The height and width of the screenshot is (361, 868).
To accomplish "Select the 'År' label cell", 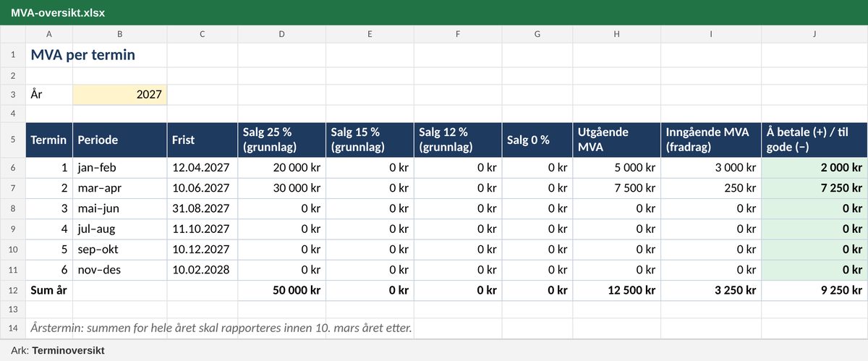I will click(x=49, y=94).
